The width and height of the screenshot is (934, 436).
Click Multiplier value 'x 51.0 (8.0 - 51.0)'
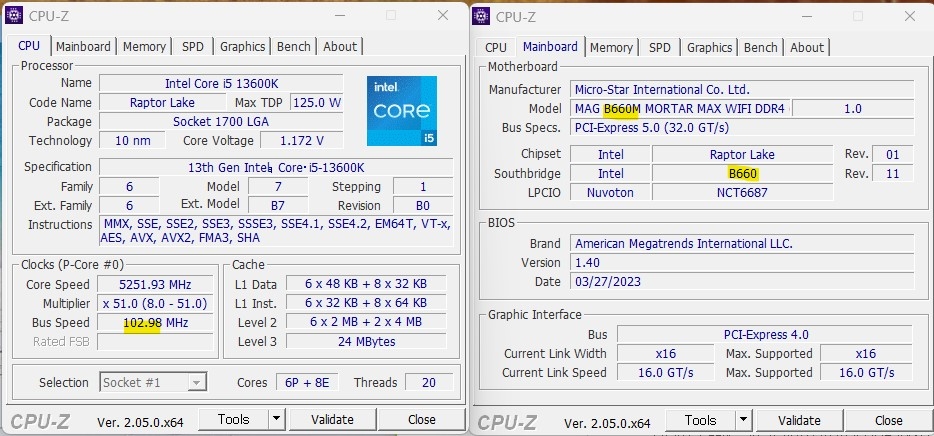155,304
